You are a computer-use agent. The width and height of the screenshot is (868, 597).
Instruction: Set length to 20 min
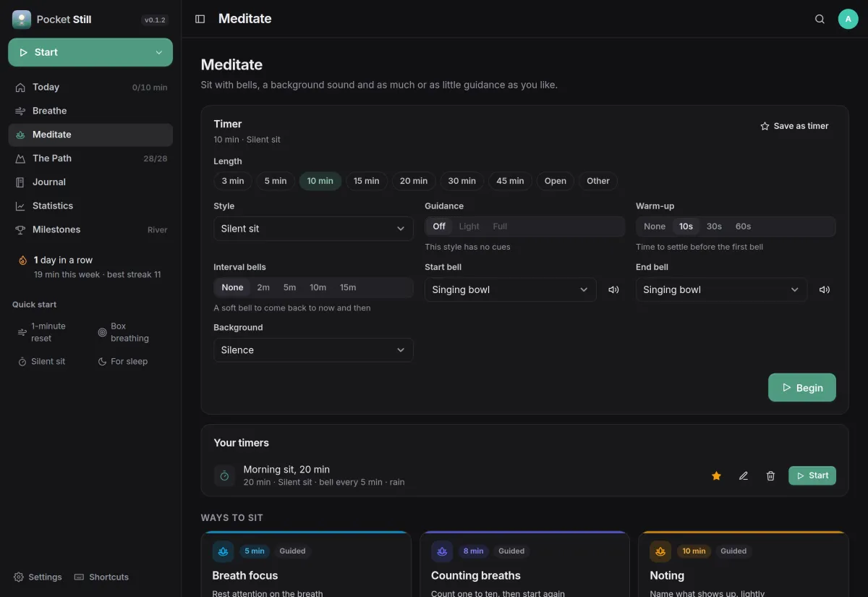pyautogui.click(x=414, y=181)
